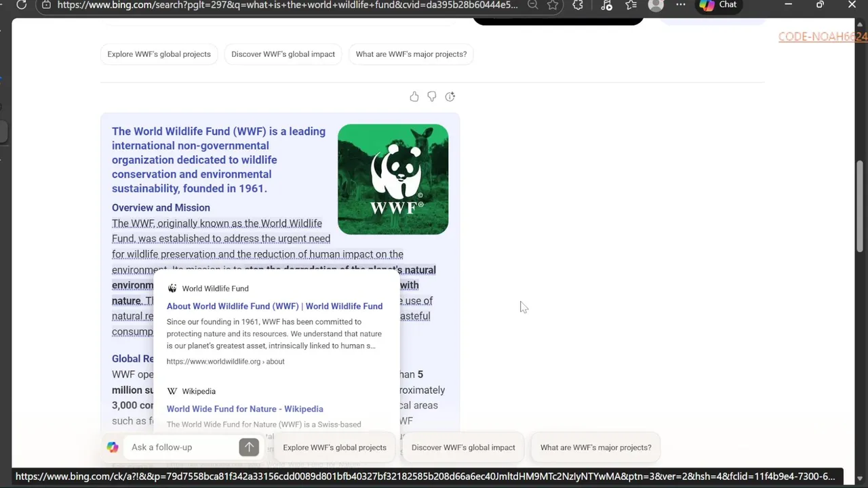Click the WWF panda logo image
The height and width of the screenshot is (488, 868).
393,180
